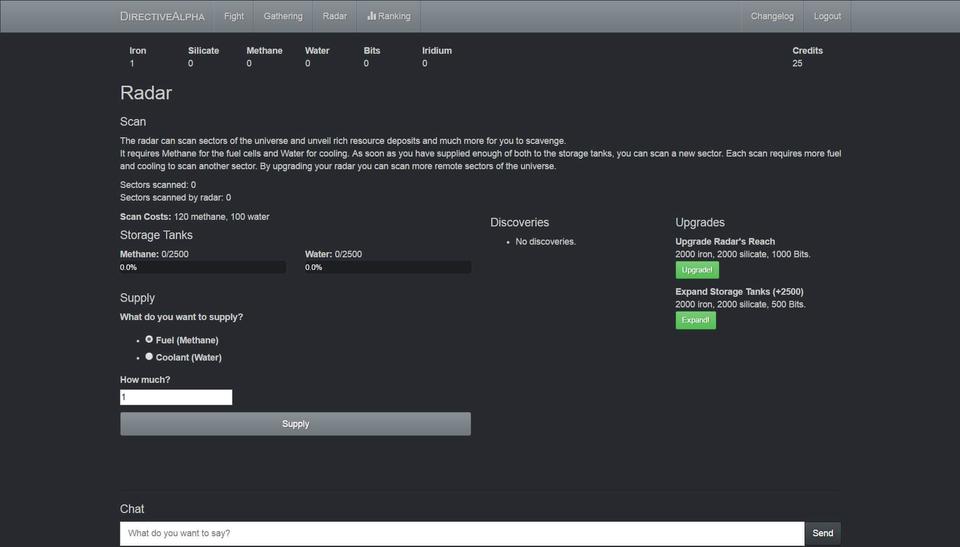Screen dimensions: 960x547
Task: Click the Iridium resource counter
Action: click(436, 57)
